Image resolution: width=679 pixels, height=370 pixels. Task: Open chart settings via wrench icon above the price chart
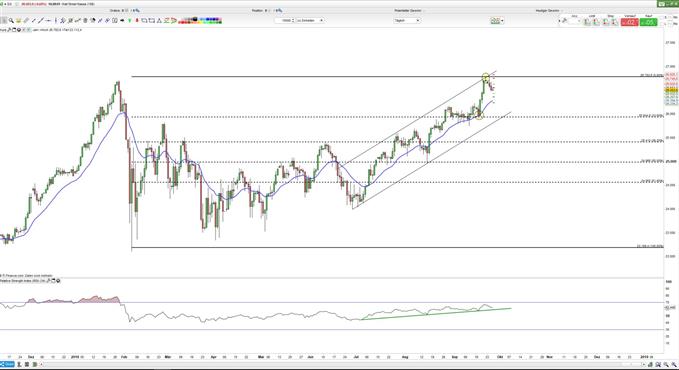[9, 29]
